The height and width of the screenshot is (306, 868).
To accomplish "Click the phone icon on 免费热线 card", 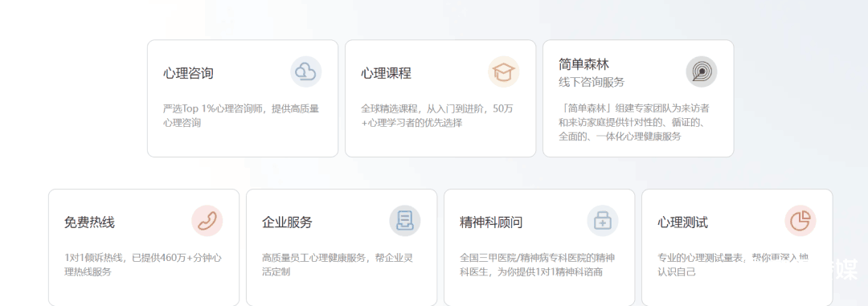I will pos(207,221).
